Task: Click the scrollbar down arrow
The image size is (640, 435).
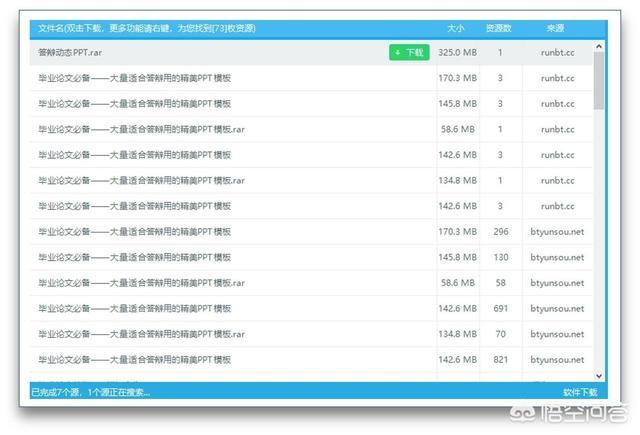Action: coord(599,376)
